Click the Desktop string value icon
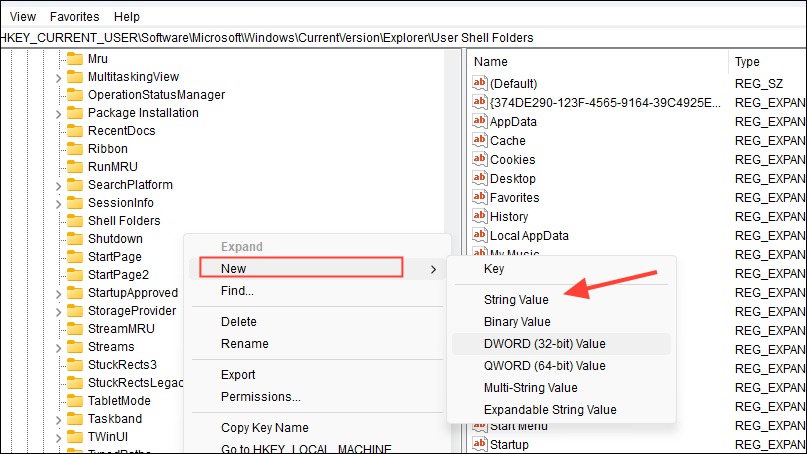 (x=480, y=178)
